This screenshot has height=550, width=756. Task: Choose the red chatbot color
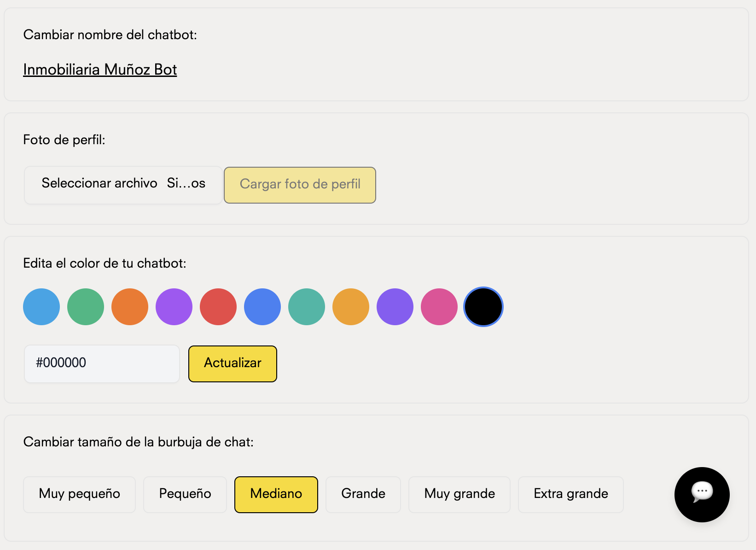pos(218,306)
